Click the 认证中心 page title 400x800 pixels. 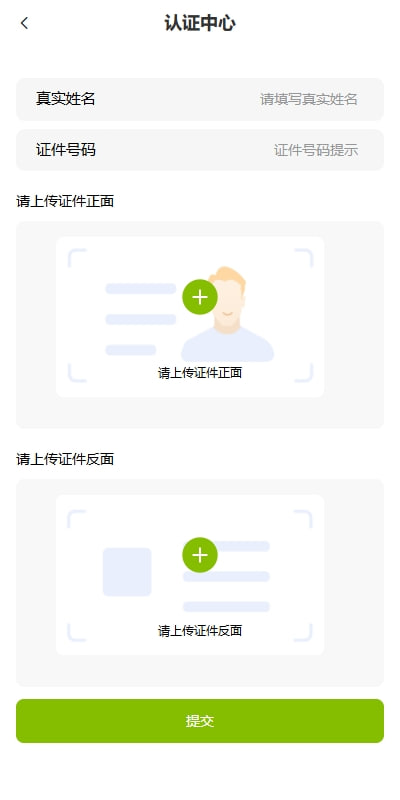pos(200,23)
